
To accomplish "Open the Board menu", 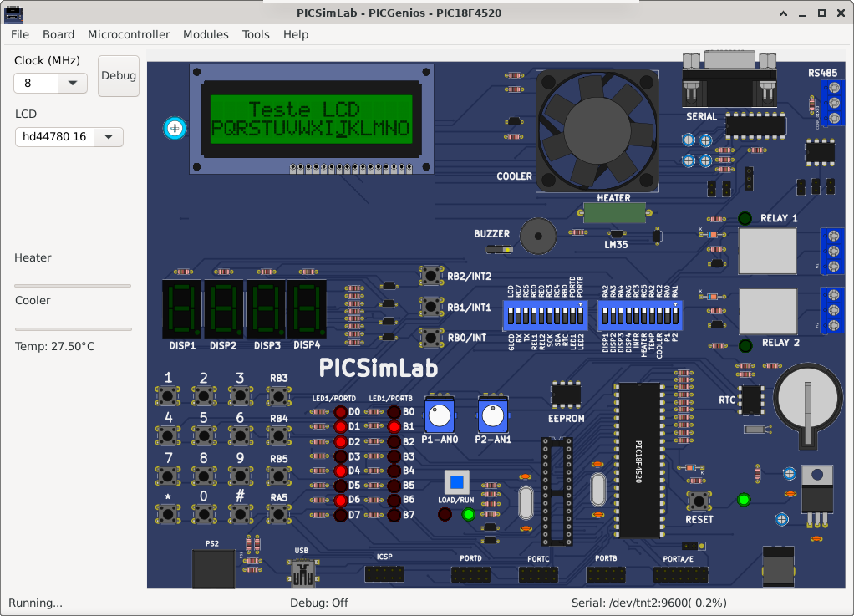I will 58,34.
